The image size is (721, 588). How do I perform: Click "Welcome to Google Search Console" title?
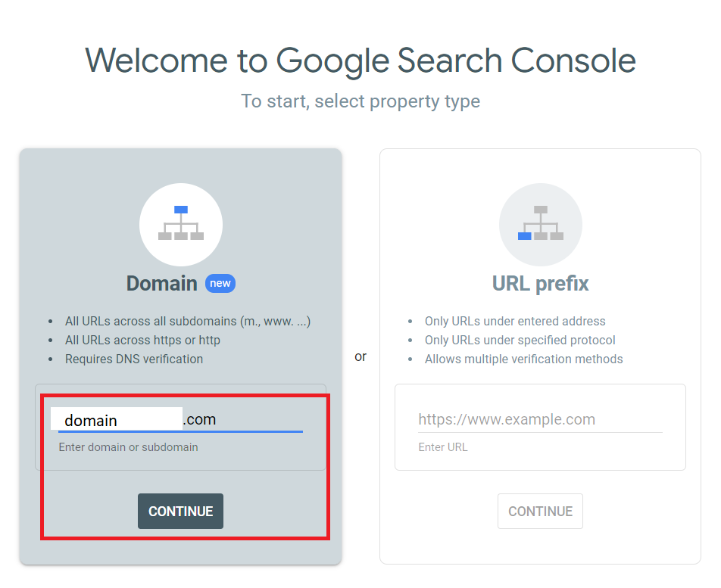pos(360,61)
